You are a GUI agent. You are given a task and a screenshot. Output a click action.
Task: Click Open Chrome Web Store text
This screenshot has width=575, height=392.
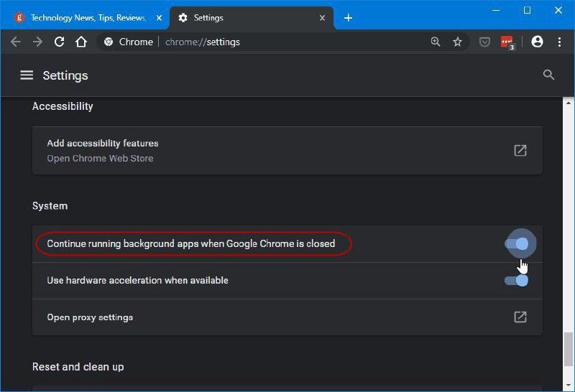coord(100,158)
